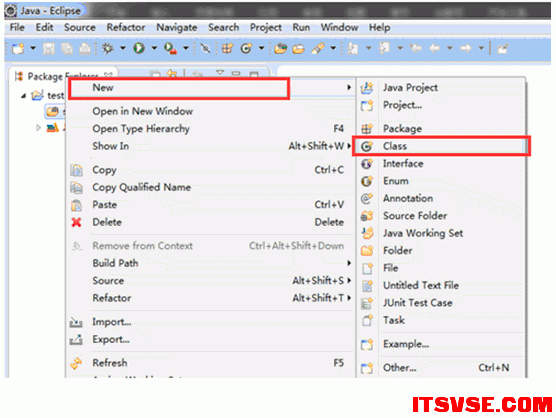
Task: Click the Save All toolbar icon
Action: [67, 48]
